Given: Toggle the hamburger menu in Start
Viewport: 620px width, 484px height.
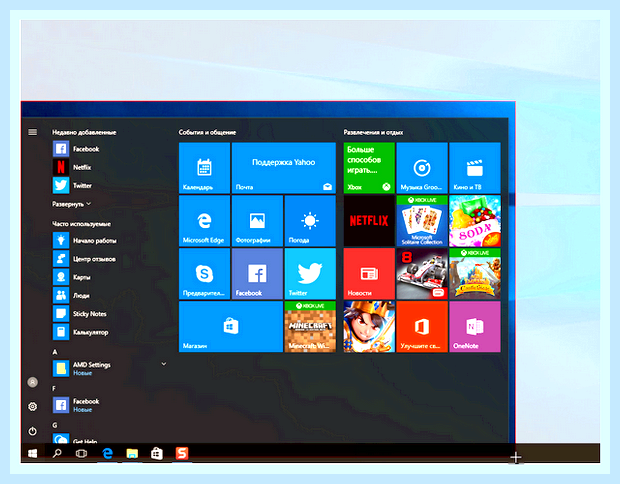Looking at the screenshot, I should tap(33, 132).
